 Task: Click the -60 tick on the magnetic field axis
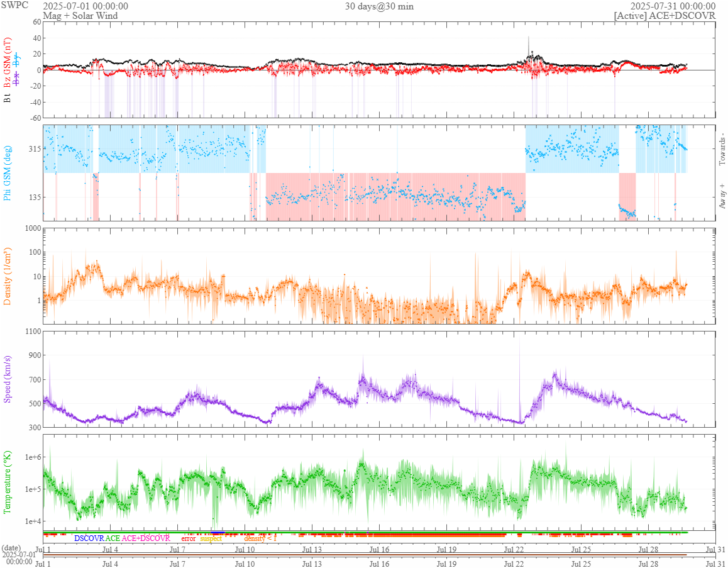click(35, 118)
